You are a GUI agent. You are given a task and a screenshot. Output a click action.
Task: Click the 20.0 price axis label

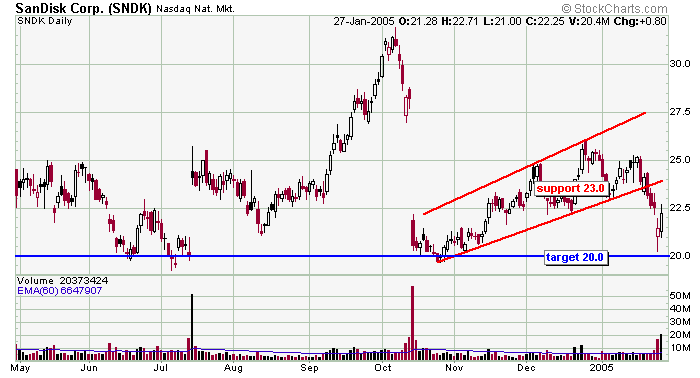pos(680,256)
